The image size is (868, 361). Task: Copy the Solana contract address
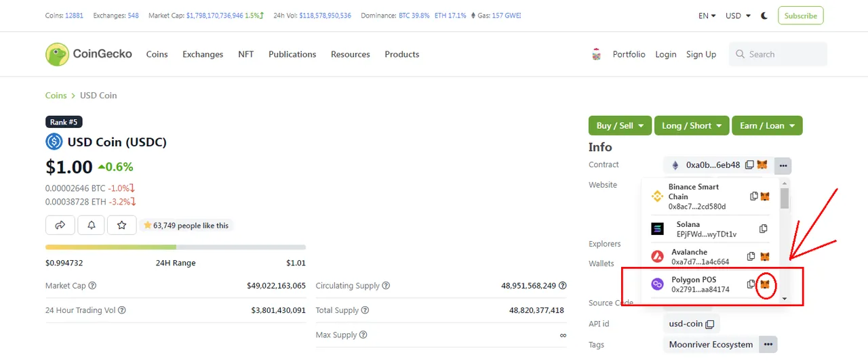pos(764,229)
